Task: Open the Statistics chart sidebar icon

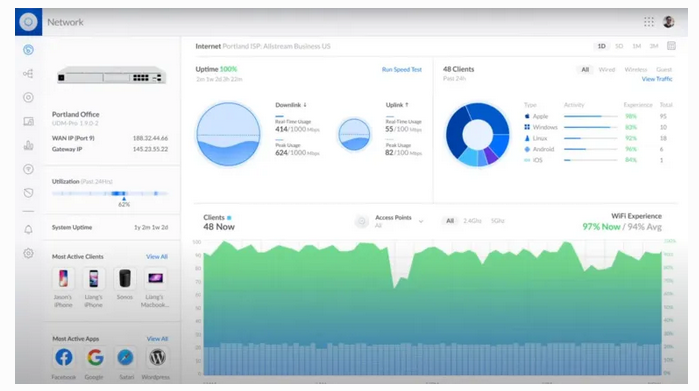Action: point(28,145)
